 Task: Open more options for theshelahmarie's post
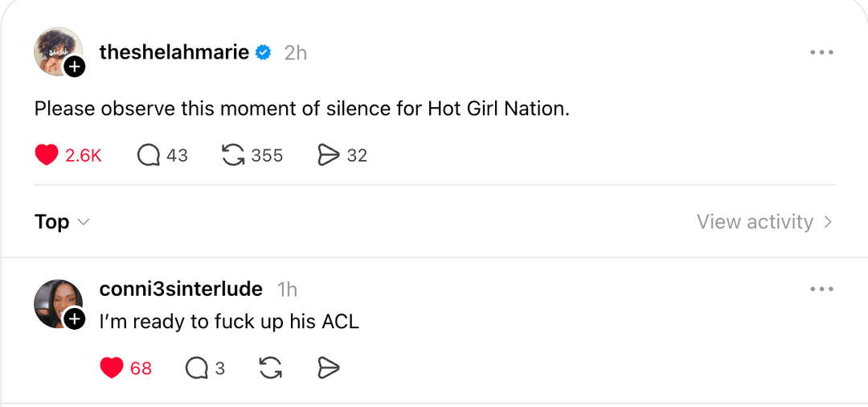821,53
